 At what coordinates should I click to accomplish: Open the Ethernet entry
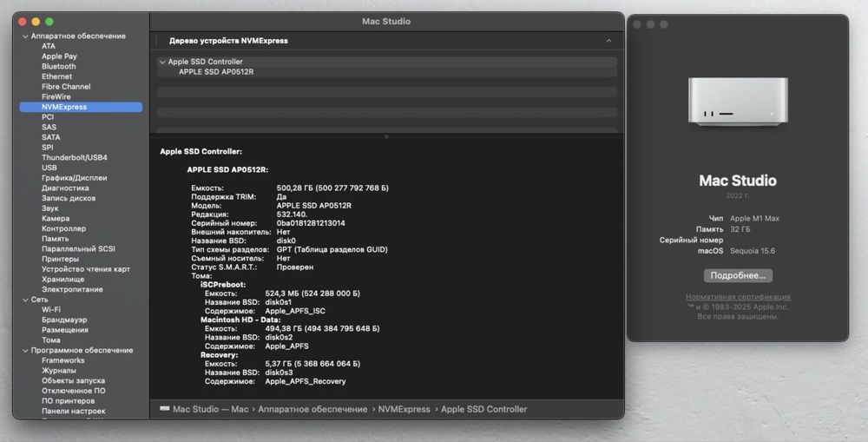(x=56, y=76)
